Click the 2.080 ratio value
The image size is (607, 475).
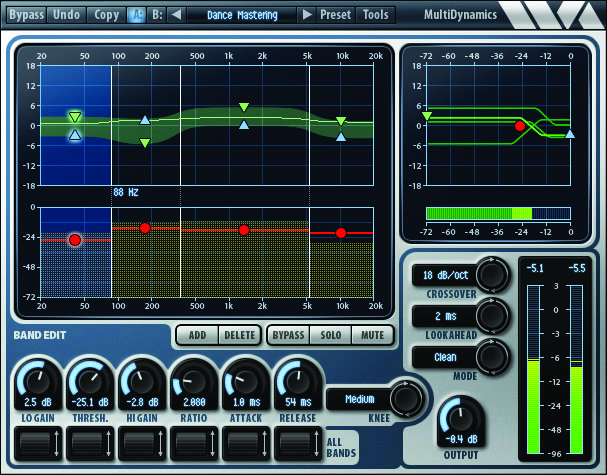tap(194, 402)
